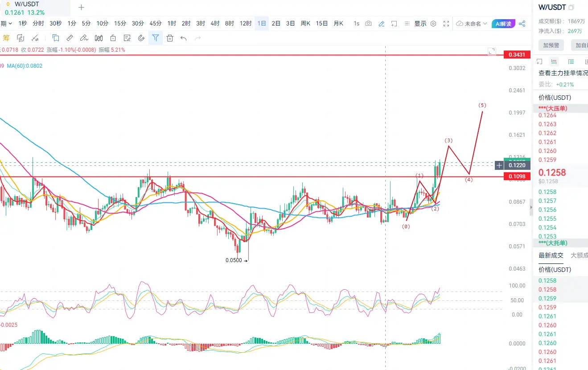The width and height of the screenshot is (588, 370).
Task: Click the AI解读 button
Action: [504, 24]
